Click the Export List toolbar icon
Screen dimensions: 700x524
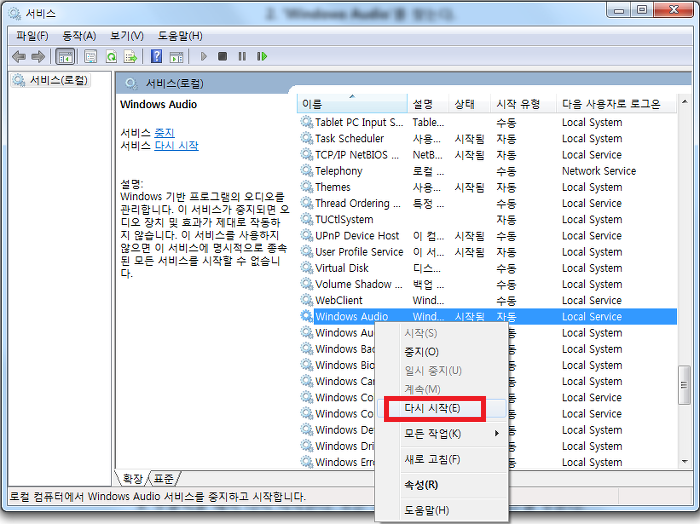[130, 57]
